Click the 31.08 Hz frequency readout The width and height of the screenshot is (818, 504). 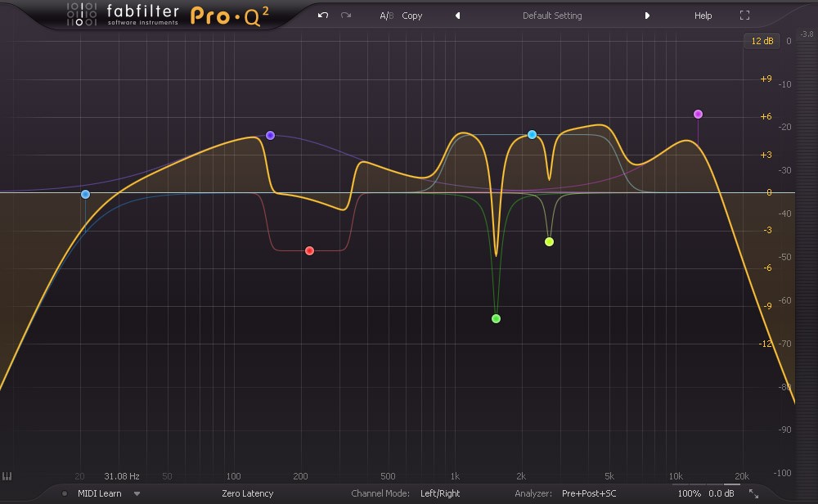pos(122,476)
